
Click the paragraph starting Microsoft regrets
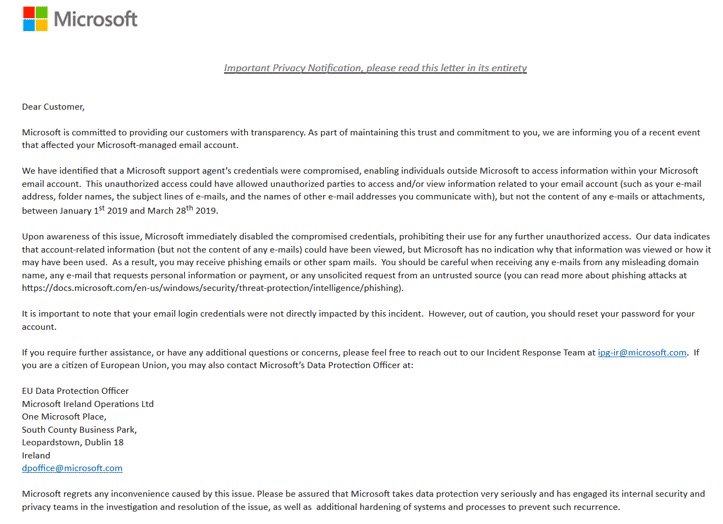(x=363, y=500)
